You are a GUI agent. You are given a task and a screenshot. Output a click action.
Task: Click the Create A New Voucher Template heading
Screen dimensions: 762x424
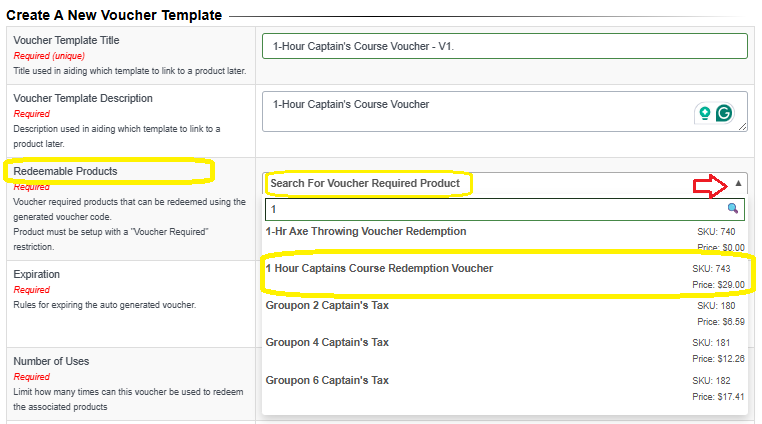(114, 15)
